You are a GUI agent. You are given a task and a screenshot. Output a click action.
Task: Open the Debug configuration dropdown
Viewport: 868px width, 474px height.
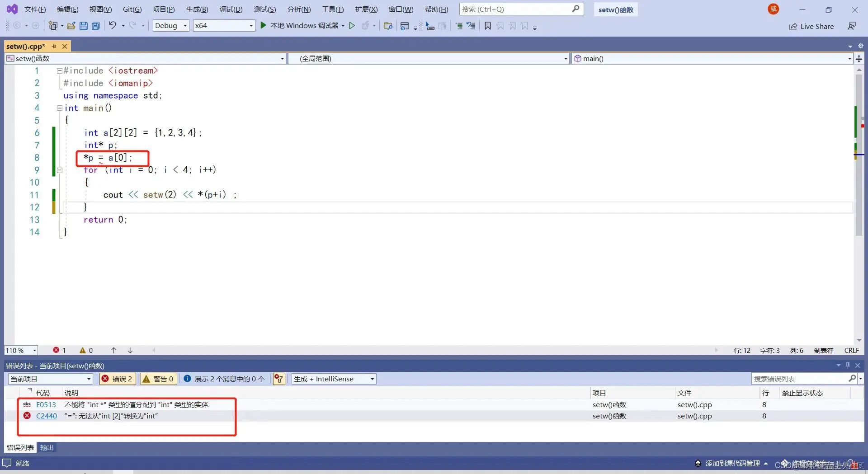[171, 26]
